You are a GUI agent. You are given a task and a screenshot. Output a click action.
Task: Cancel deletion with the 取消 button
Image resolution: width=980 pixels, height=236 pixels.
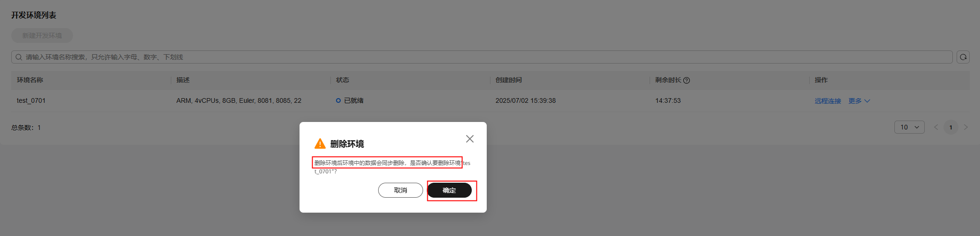pos(401,190)
